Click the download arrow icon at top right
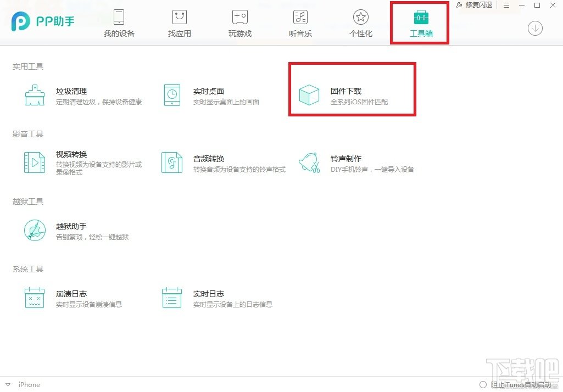Image resolution: width=563 pixels, height=392 pixels. (x=535, y=28)
